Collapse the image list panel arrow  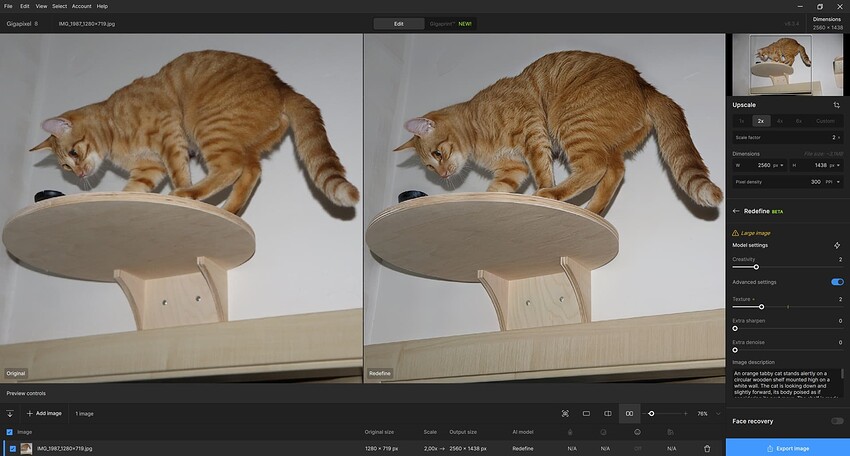click(x=10, y=413)
